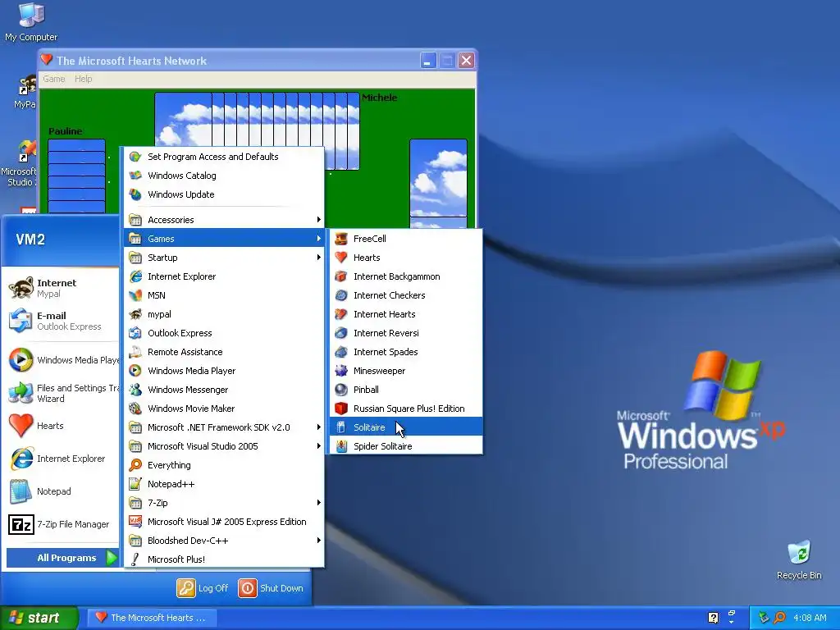
Task: Click the Microsoft Plus! icon
Action: tap(135, 559)
